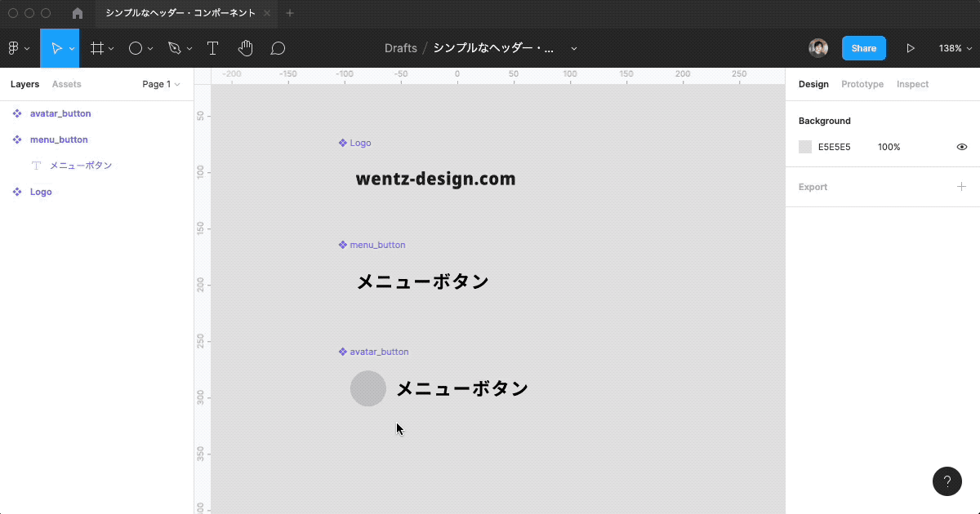Toggle background visibility eye icon

pos(961,147)
